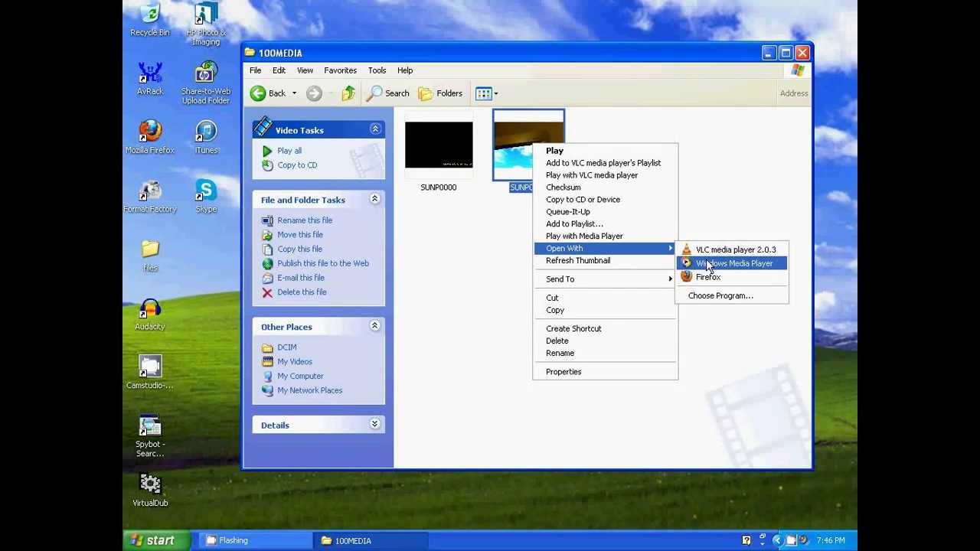This screenshot has width=980, height=551.
Task: Choose Properties in the context menu
Action: tap(605, 372)
